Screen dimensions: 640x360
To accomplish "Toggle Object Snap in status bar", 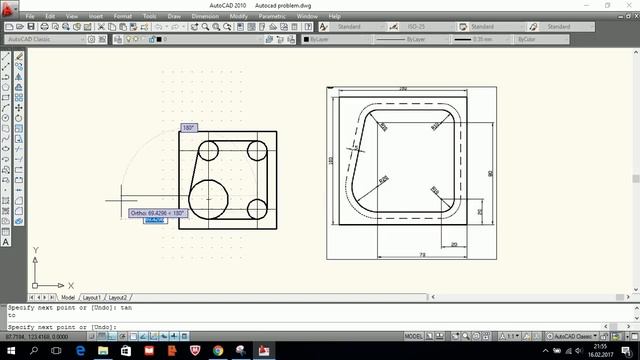I will 133,336.
